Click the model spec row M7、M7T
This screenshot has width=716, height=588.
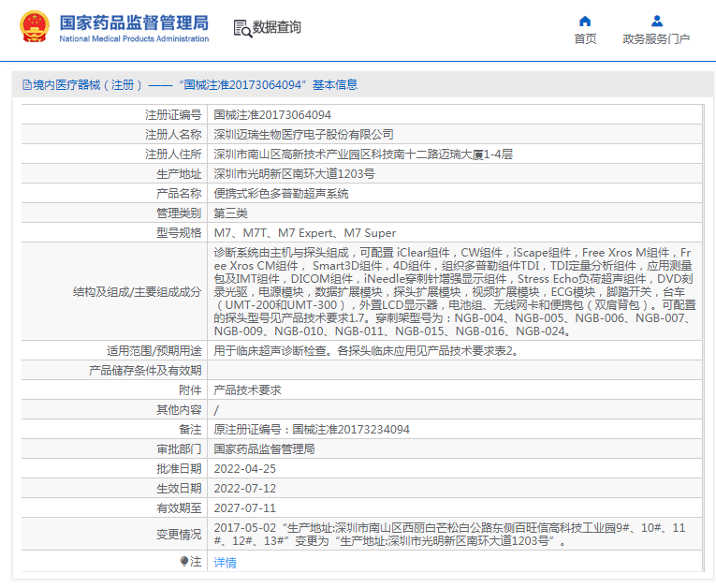click(304, 232)
